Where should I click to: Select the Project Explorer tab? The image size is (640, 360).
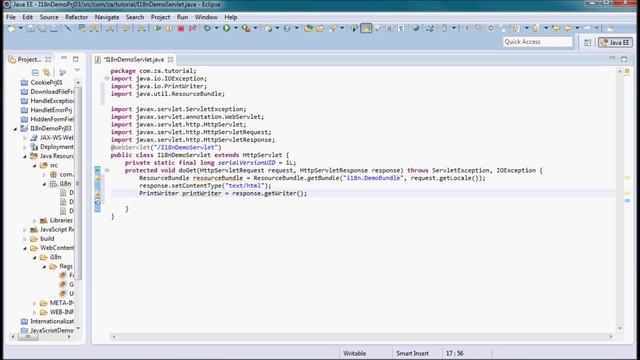coord(29,60)
